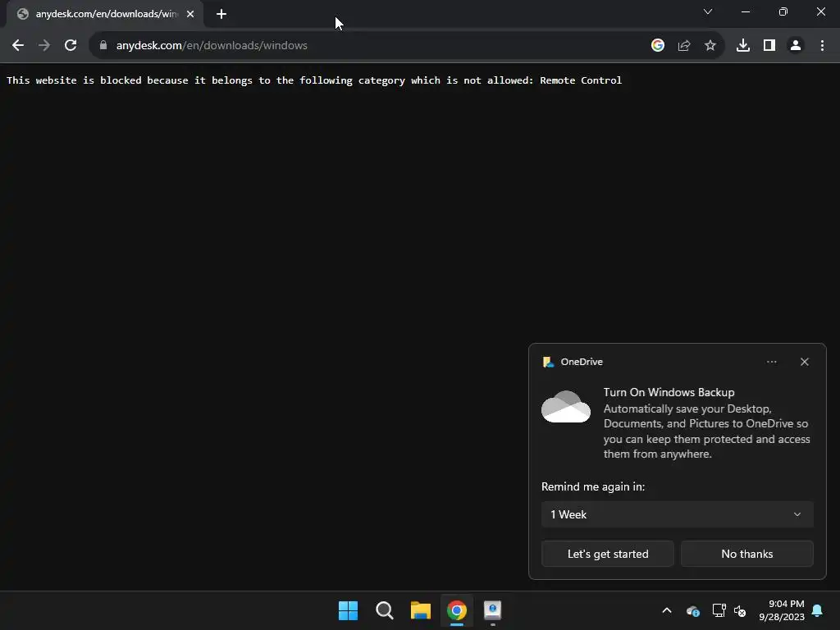
Task: Show hidden system tray icons
Action: click(x=667, y=610)
